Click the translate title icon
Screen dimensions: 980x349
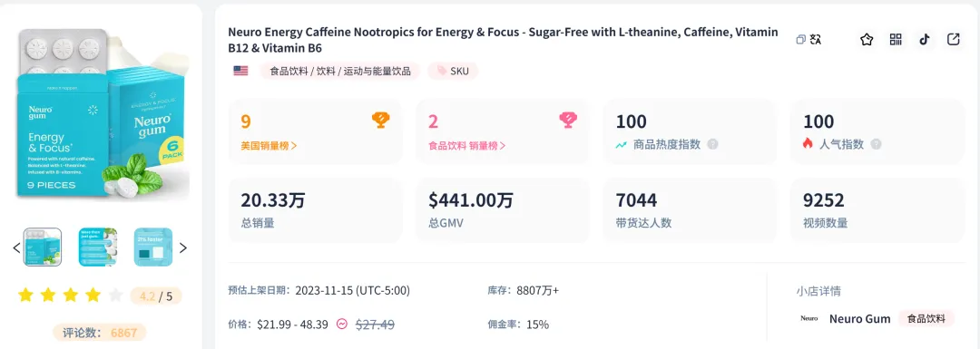815,40
